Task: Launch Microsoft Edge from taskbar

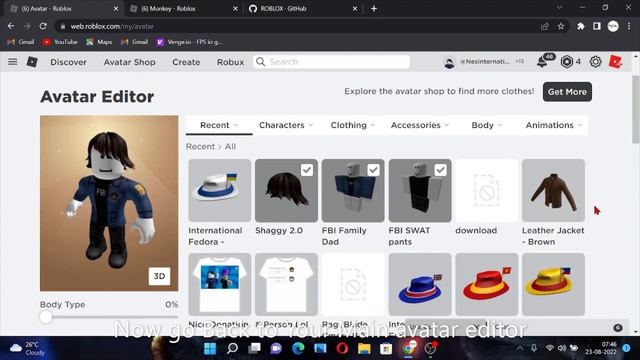Action: click(298, 348)
